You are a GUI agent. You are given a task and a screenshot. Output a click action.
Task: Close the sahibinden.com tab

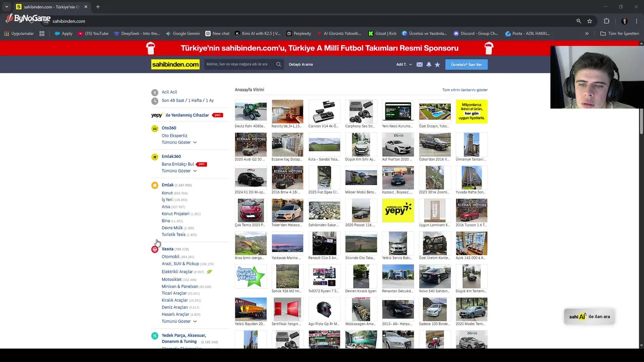(x=86, y=7)
